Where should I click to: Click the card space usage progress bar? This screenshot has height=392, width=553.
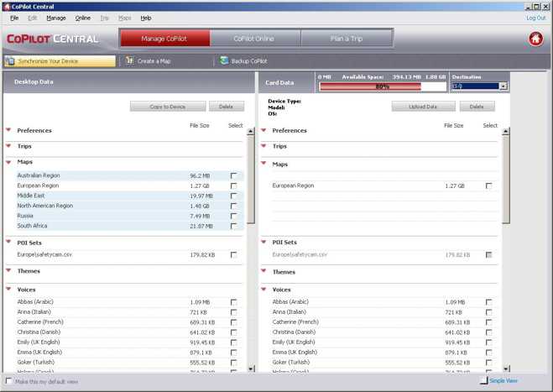[x=383, y=86]
